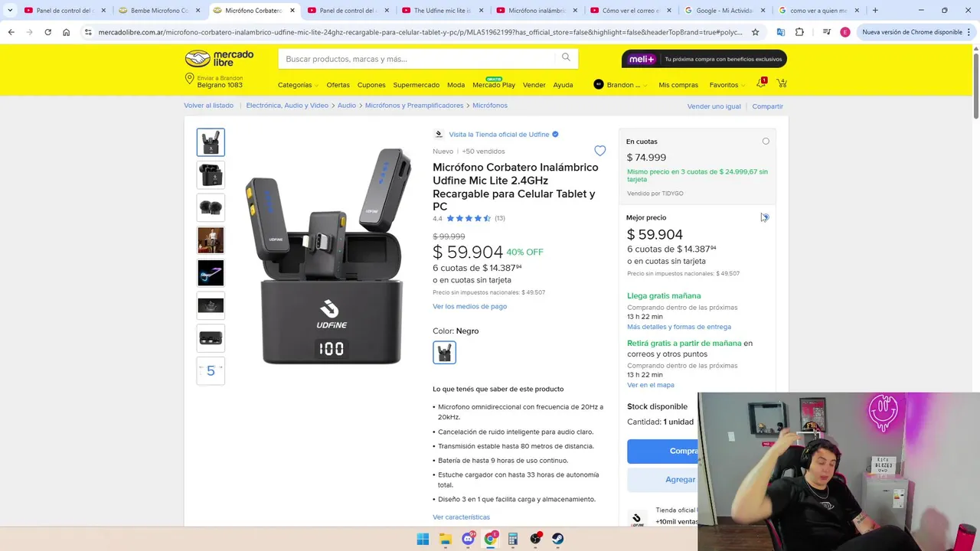Open the Chrome tab search dropdown
This screenshot has height=551, width=980.
point(10,11)
